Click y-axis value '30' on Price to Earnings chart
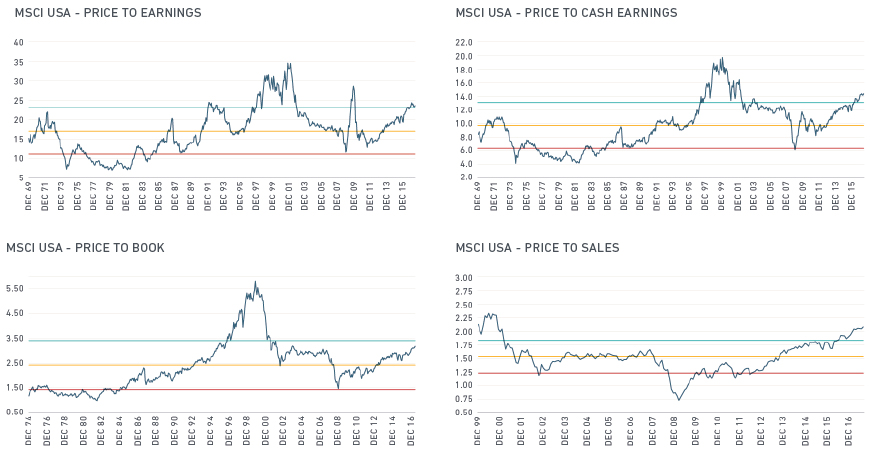 coord(18,81)
